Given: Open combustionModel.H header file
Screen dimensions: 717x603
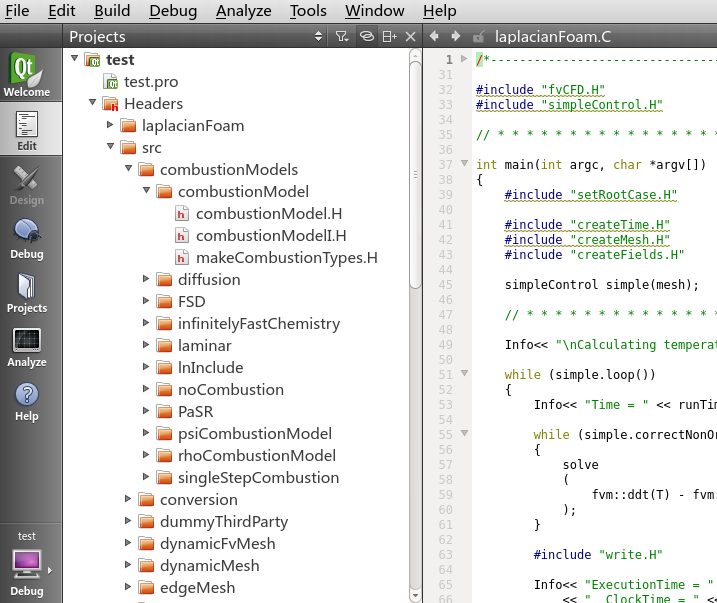Looking at the screenshot, I should click(x=268, y=214).
